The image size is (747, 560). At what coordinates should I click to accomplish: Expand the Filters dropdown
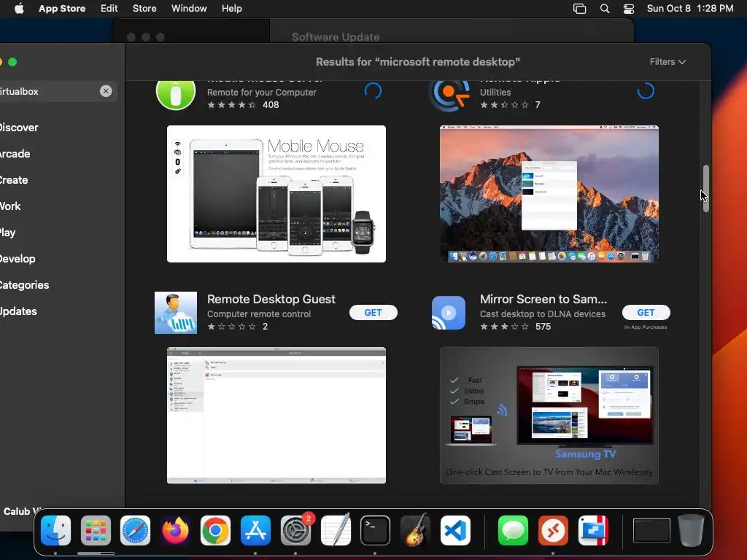click(668, 62)
